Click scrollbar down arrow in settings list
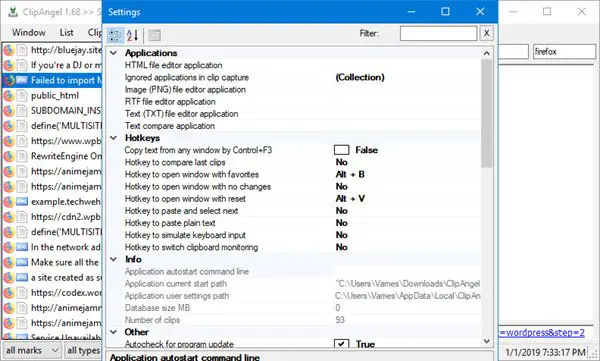Viewport: 600px width, 361px height. pyautogui.click(x=486, y=341)
